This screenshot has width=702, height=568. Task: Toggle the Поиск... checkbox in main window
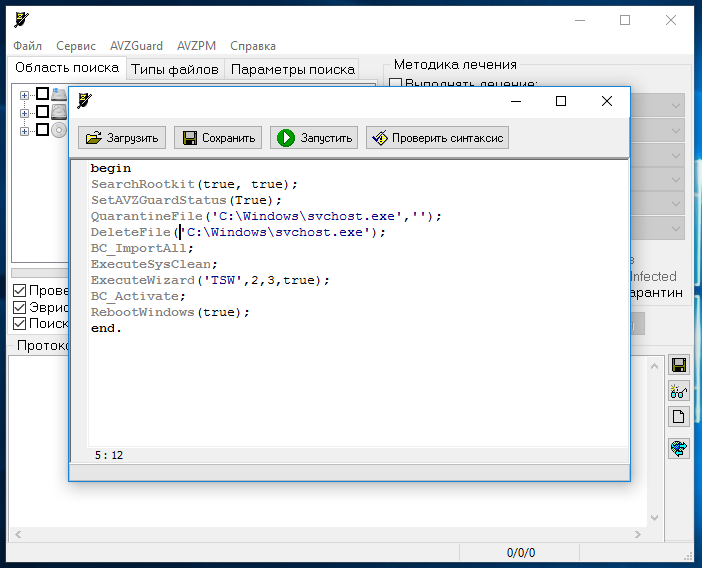pos(20,323)
